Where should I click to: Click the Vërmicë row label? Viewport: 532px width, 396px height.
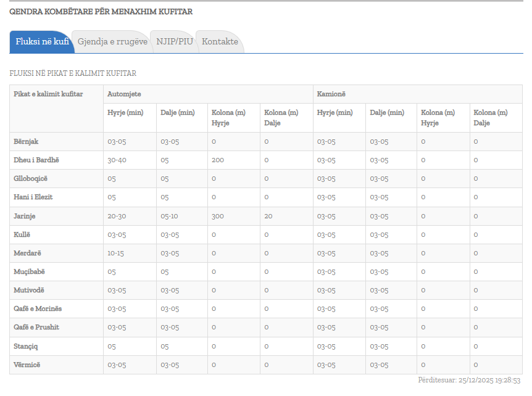[x=28, y=365]
